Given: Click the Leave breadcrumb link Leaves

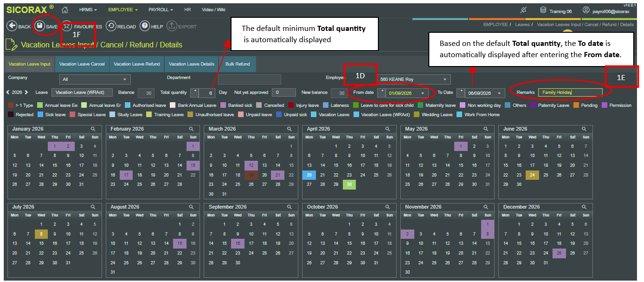Looking at the screenshot, I should coord(523,24).
